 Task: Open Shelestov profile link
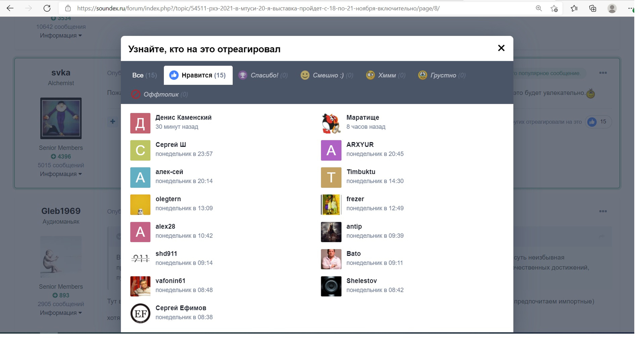(361, 281)
